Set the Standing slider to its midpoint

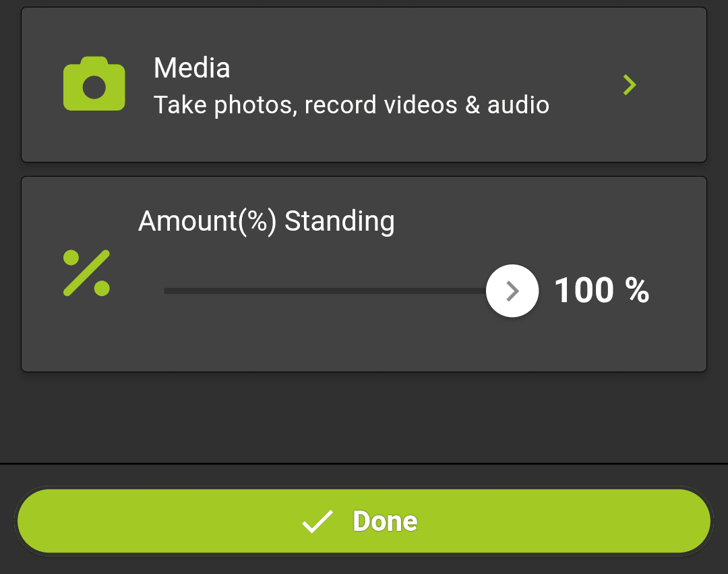coord(338,291)
